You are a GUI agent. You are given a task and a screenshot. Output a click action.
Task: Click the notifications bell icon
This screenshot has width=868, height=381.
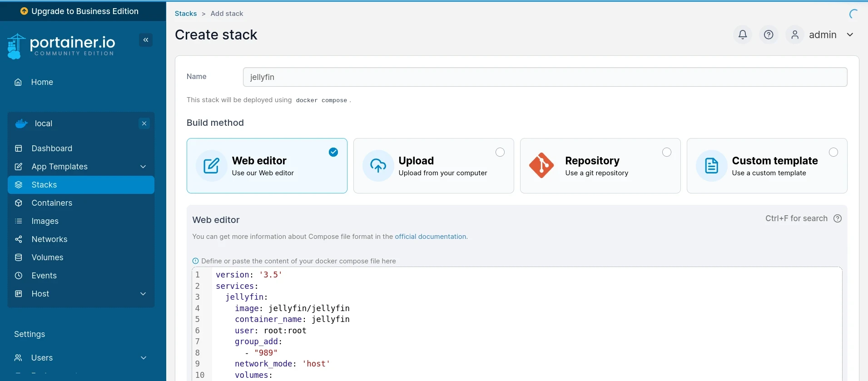[x=743, y=35]
